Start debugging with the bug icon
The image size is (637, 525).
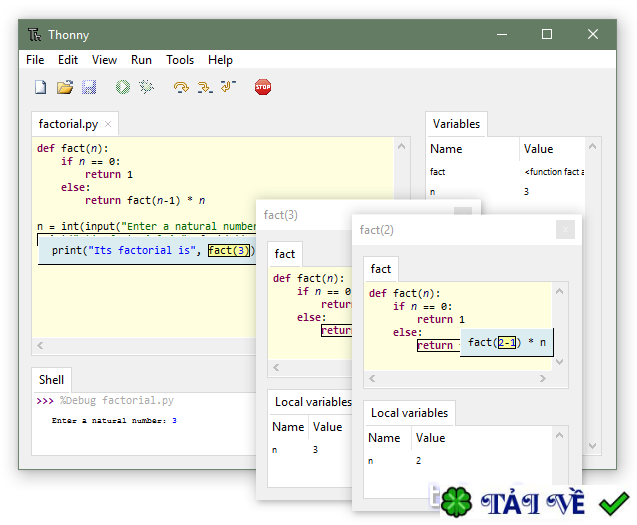(147, 88)
